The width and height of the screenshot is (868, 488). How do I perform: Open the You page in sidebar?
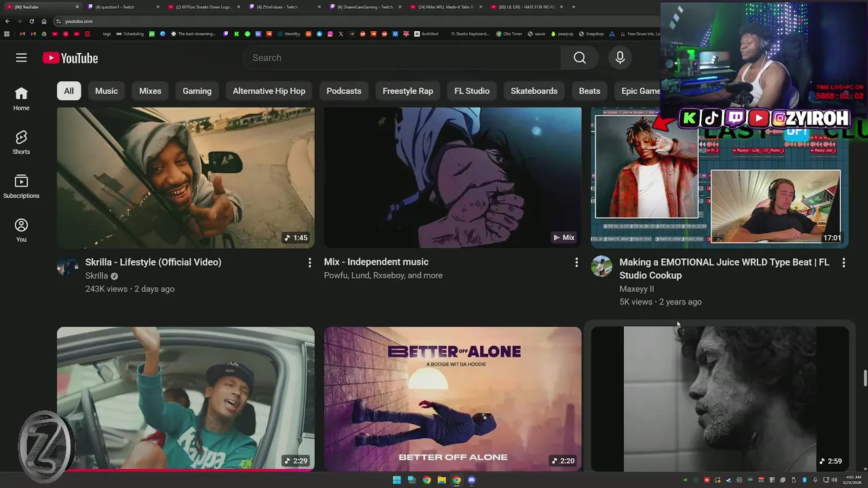point(21,230)
